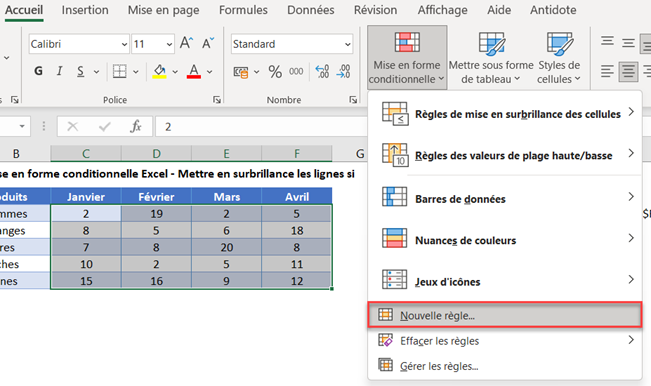Click the accounting number format icon

click(241, 72)
